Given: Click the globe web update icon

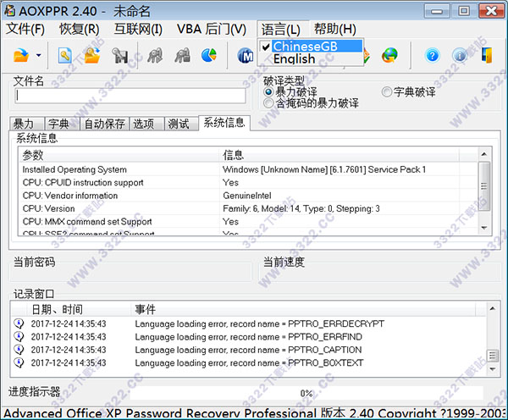Looking at the screenshot, I should pyautogui.click(x=389, y=55).
